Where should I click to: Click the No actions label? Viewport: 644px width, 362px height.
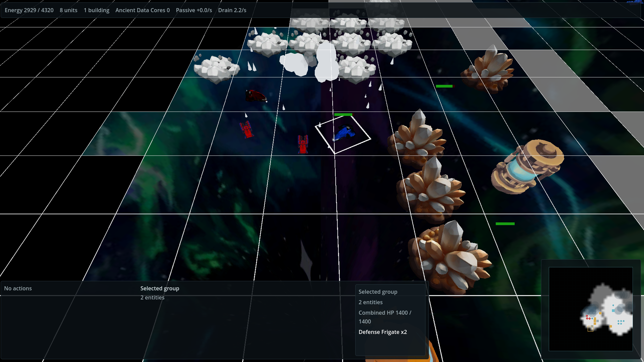[x=18, y=288]
